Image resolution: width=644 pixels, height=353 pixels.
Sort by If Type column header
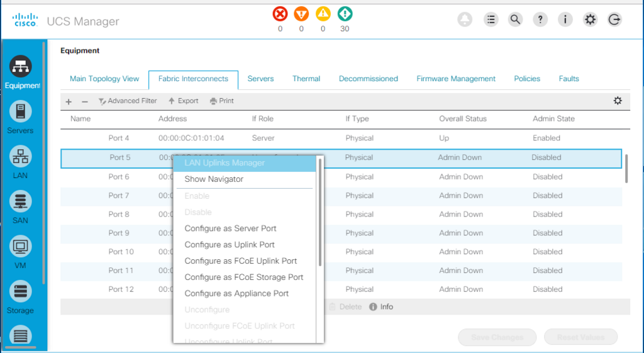point(357,119)
